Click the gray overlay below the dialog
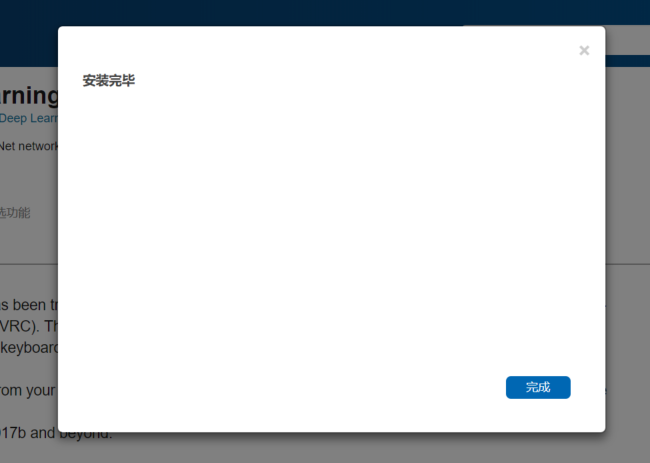 (x=332, y=448)
